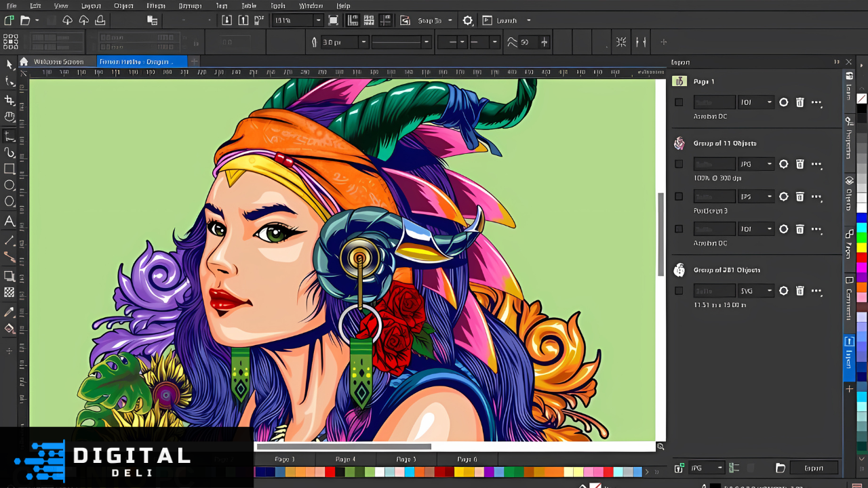The width and height of the screenshot is (868, 488).
Task: Tick the checkbox for the SVG export row
Action: coord(679,291)
